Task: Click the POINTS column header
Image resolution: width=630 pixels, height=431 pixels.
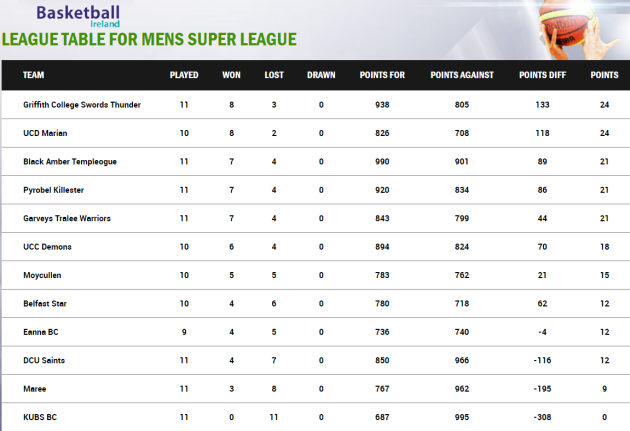Action: (604, 75)
